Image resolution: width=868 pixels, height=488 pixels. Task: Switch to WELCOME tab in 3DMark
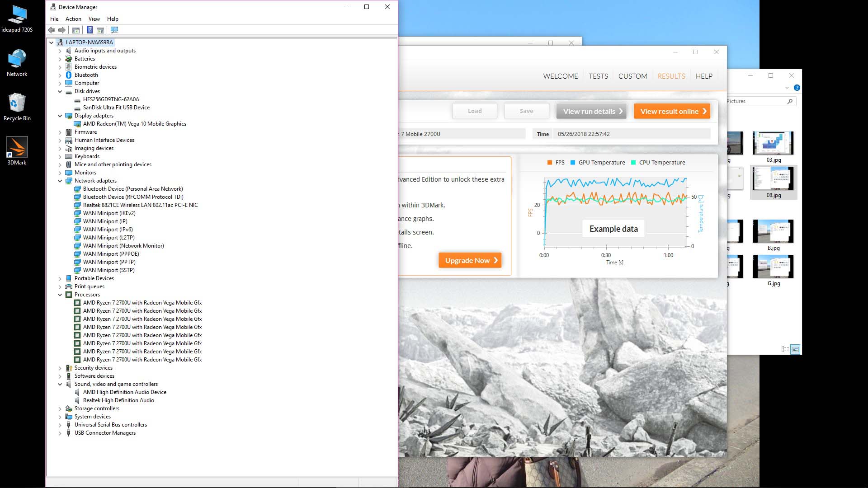click(x=561, y=76)
